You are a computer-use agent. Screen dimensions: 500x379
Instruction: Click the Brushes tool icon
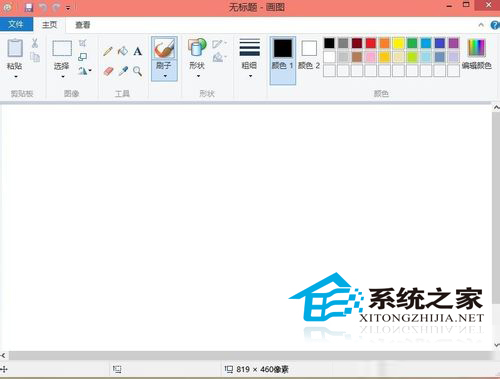164,49
